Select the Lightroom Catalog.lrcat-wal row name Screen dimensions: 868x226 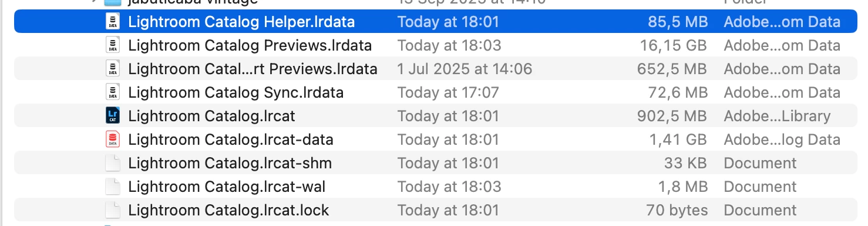[x=227, y=187]
